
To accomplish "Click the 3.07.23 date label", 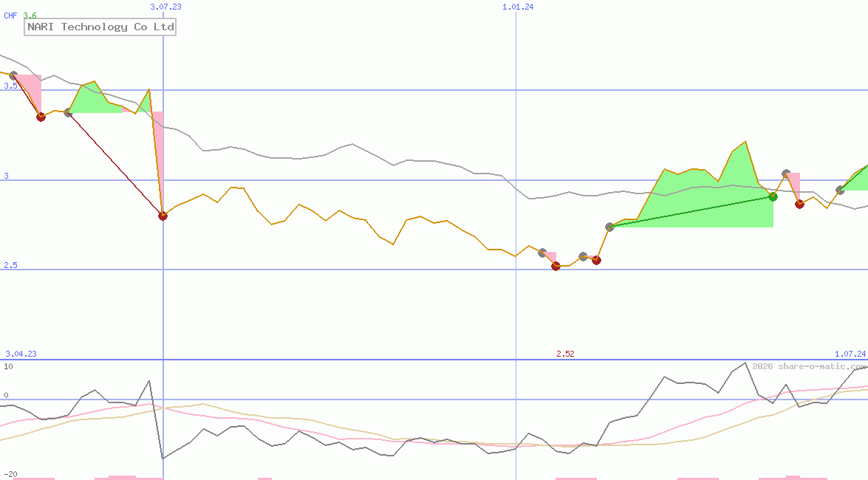I will click(164, 7).
